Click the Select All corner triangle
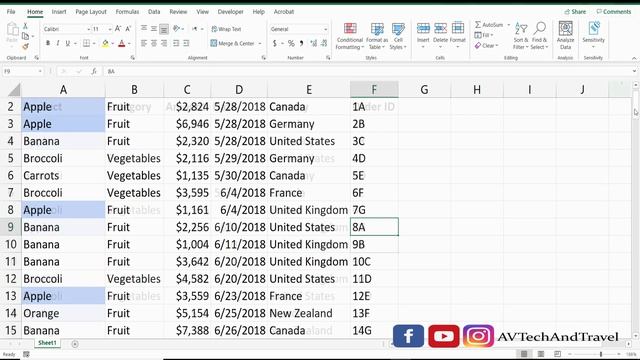640x360 pixels. [13, 90]
